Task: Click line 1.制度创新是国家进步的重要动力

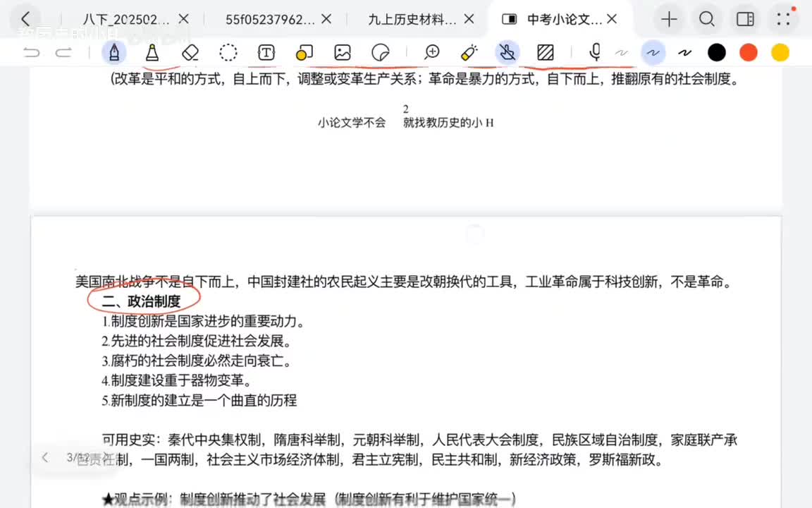Action: coord(202,322)
